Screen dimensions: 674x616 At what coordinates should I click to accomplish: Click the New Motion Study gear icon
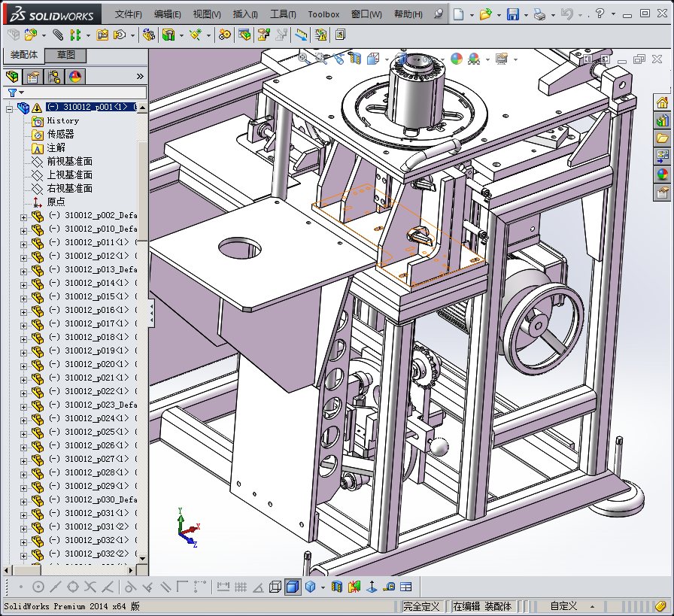coord(224,35)
